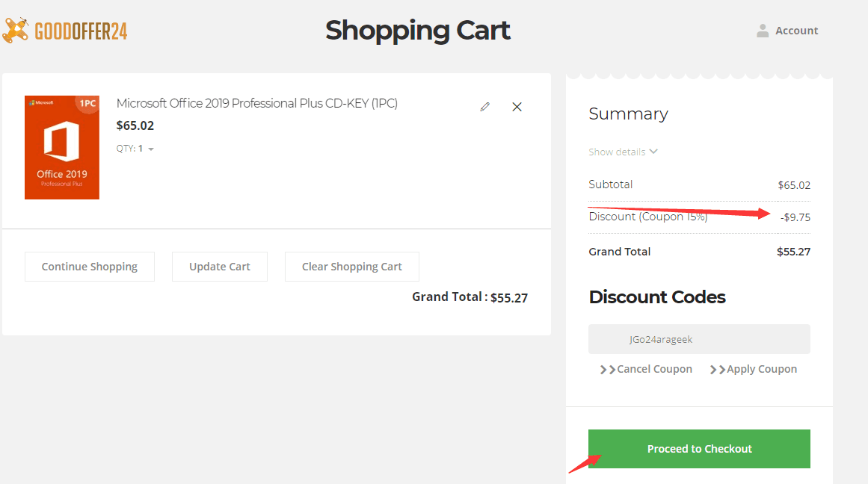Click the Account link

pos(796,31)
